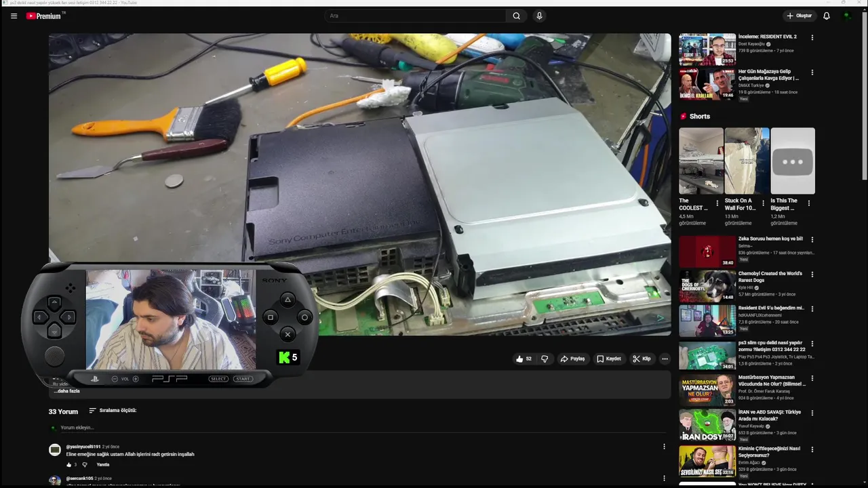Open menu for 'Zeka Sorusu' video

[x=812, y=239]
